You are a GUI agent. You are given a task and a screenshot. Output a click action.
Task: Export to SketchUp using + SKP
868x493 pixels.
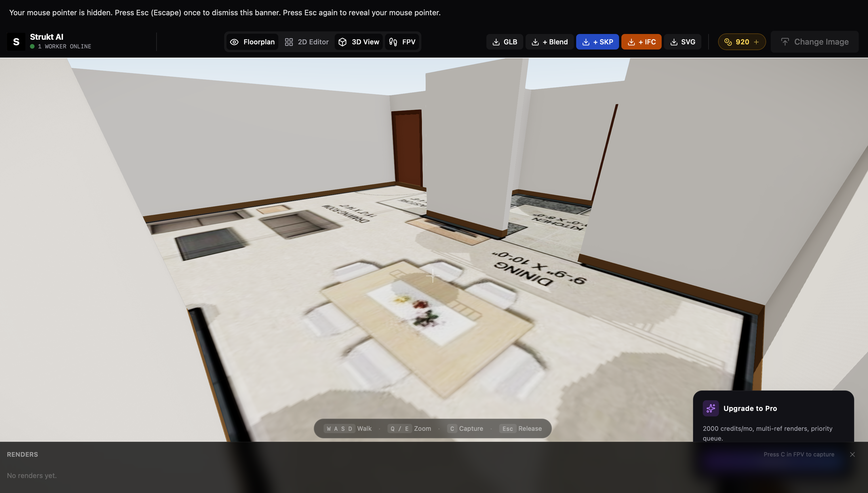(597, 42)
